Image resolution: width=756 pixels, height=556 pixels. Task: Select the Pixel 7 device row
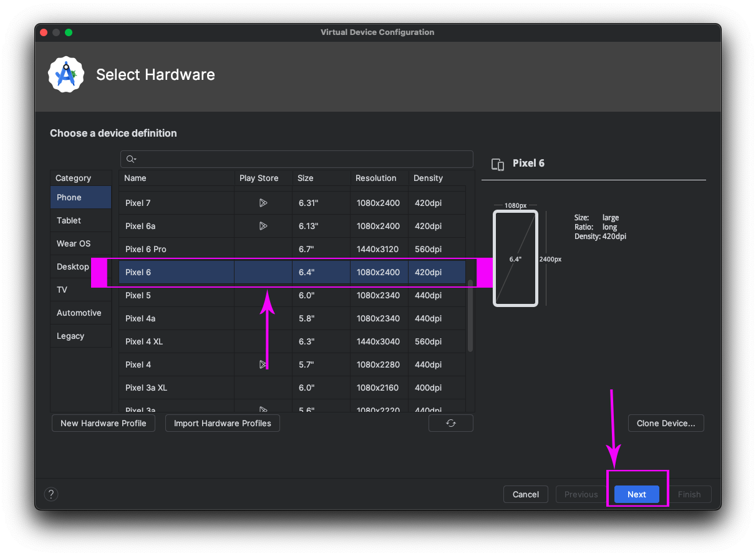293,203
